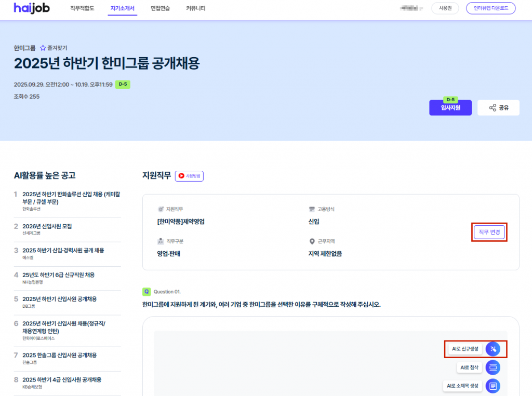Open the 면접연습 menu item
The image size is (532, 396).
[x=160, y=8]
